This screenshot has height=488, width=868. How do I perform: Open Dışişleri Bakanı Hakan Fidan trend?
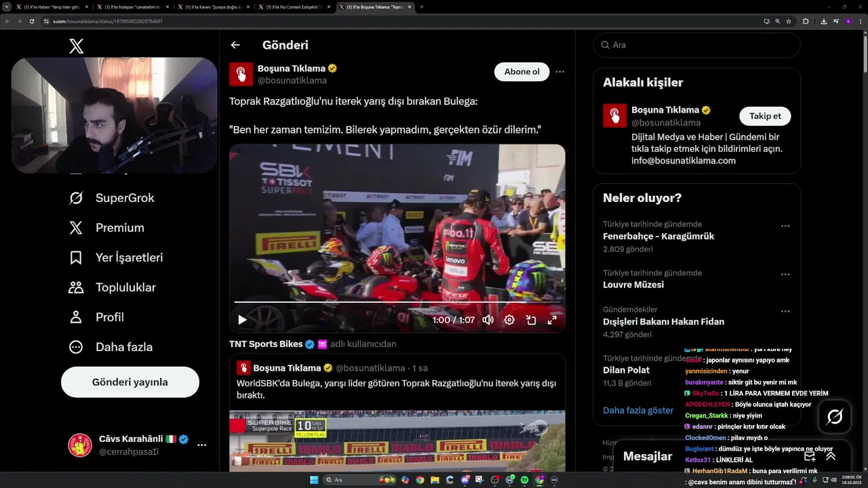click(x=663, y=322)
